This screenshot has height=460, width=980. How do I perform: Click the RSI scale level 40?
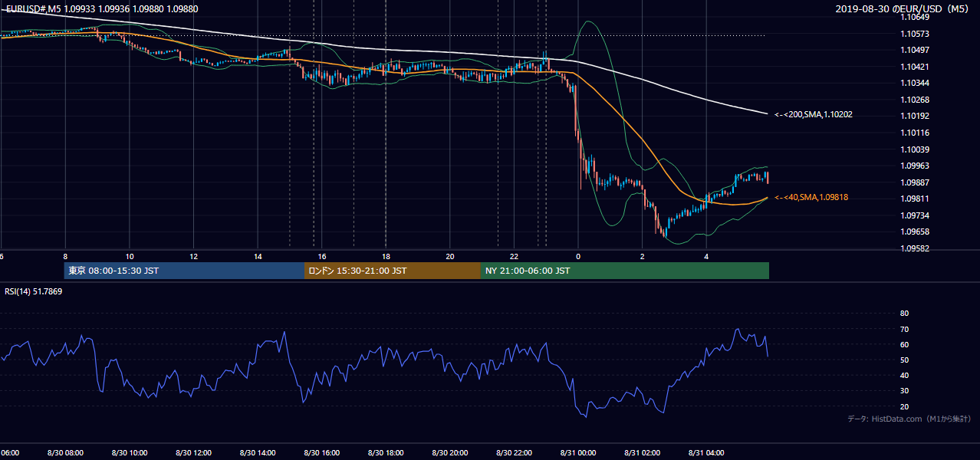[904, 375]
